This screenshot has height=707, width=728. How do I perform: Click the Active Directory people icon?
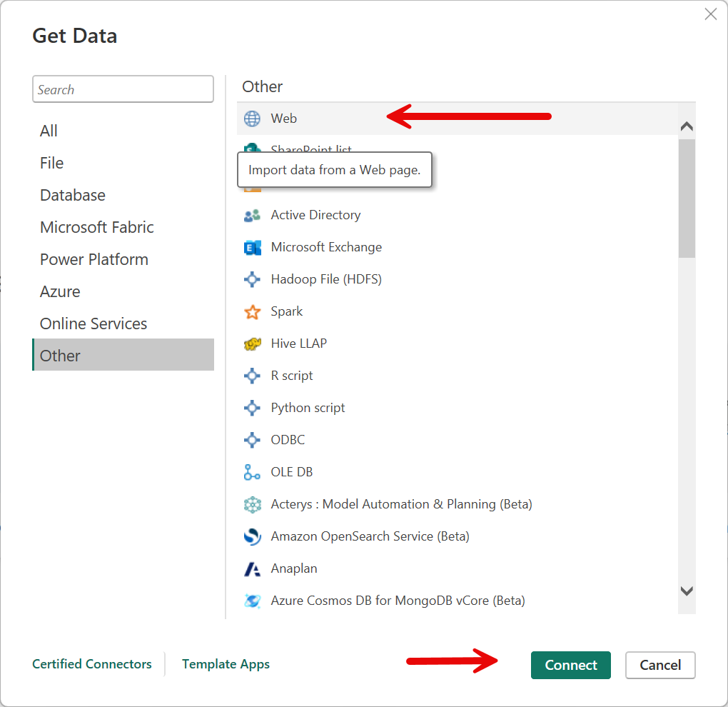pyautogui.click(x=252, y=215)
